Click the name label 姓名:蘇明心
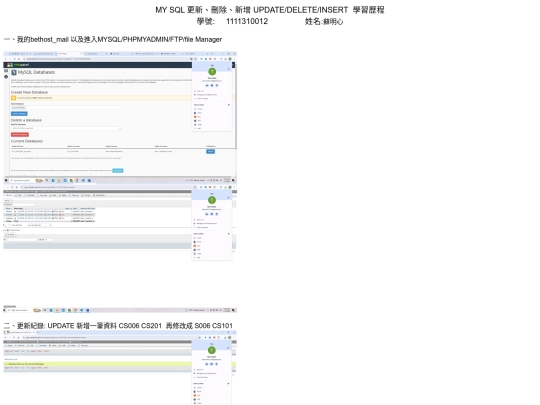The image size is (540, 405). click(324, 21)
